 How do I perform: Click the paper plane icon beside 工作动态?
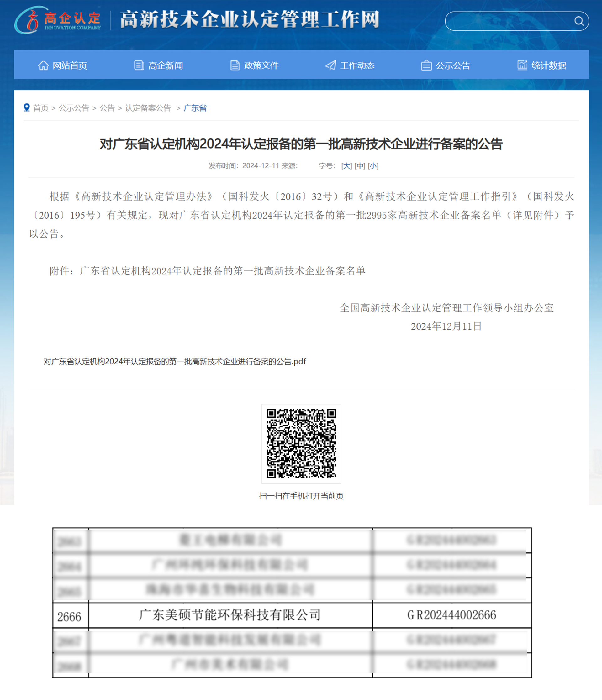coord(330,65)
